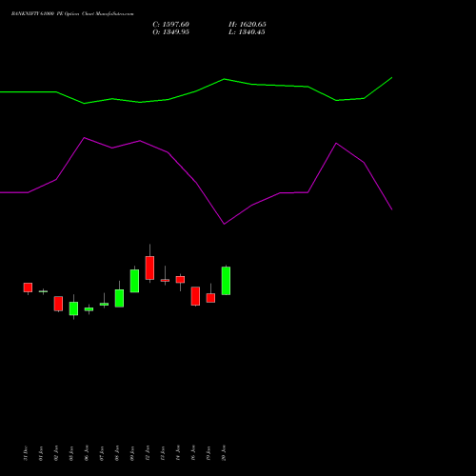Select the green candle for 09 Jan
This screenshot has height=476, width=476.
click(134, 281)
